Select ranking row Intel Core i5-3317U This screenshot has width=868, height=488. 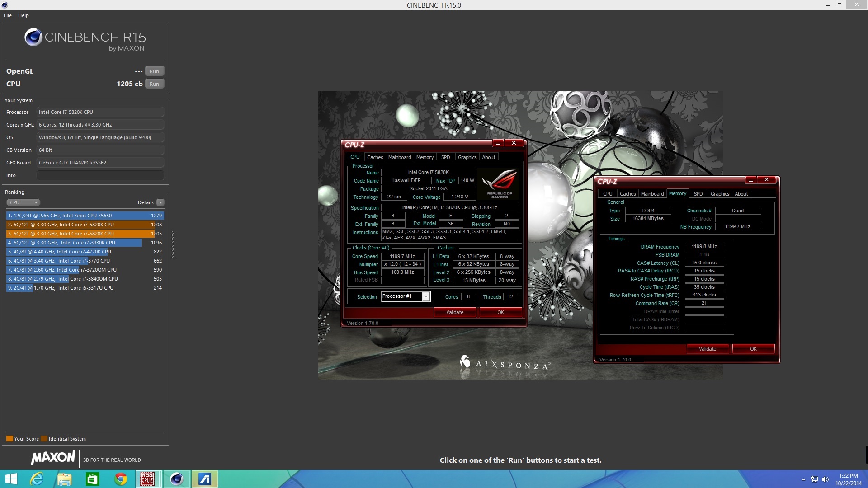coord(85,288)
